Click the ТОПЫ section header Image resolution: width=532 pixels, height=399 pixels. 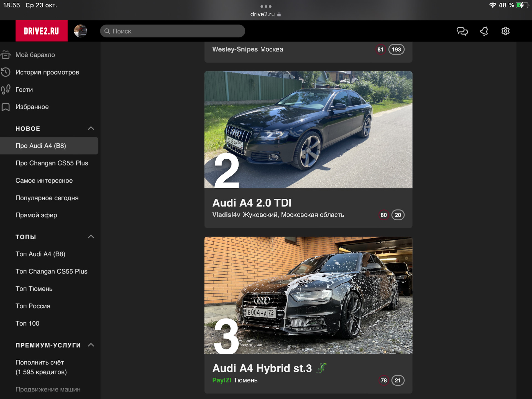(x=26, y=237)
